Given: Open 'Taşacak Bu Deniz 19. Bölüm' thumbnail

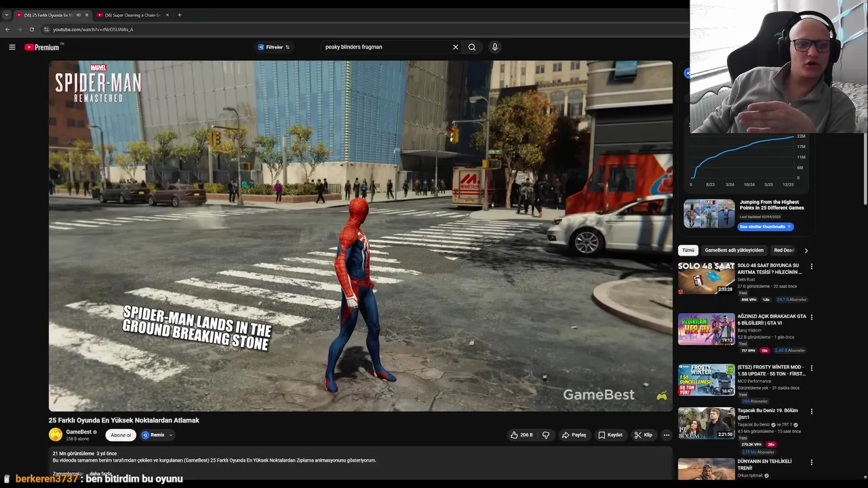Looking at the screenshot, I should [707, 423].
